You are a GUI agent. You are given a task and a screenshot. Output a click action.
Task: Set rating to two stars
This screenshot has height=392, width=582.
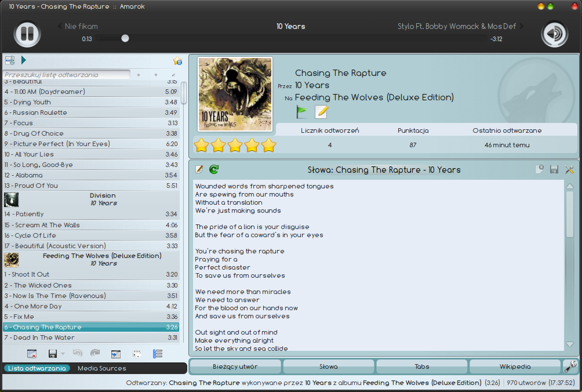[218, 145]
